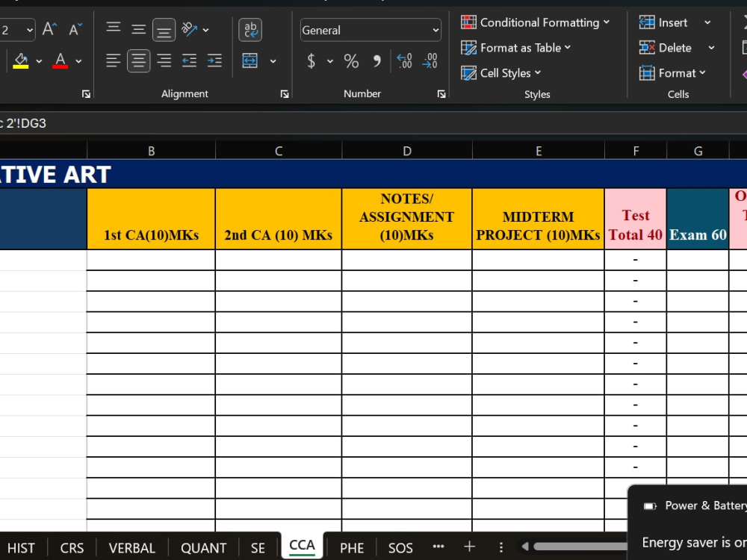Apply Percent style
Image resolution: width=747 pixels, height=560 pixels.
click(351, 61)
